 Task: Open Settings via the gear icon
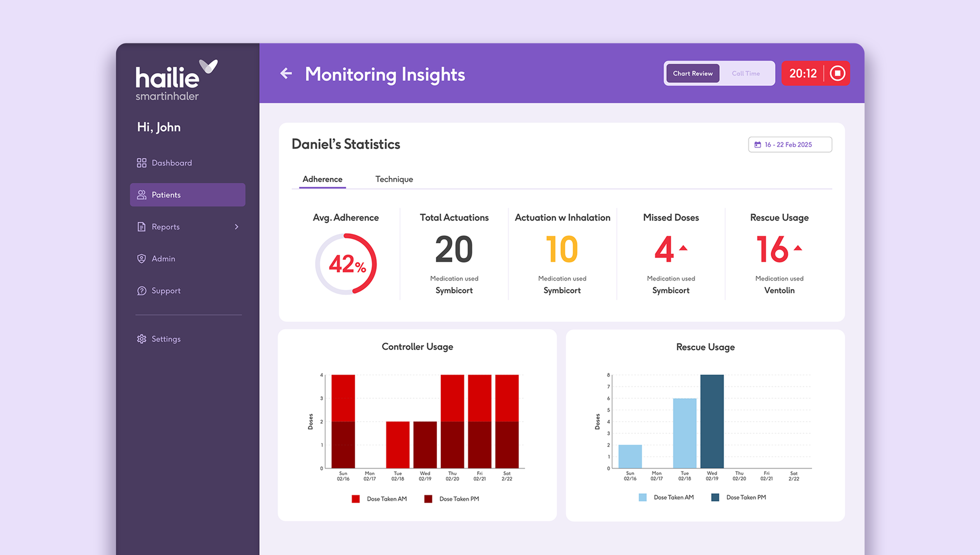coord(142,339)
